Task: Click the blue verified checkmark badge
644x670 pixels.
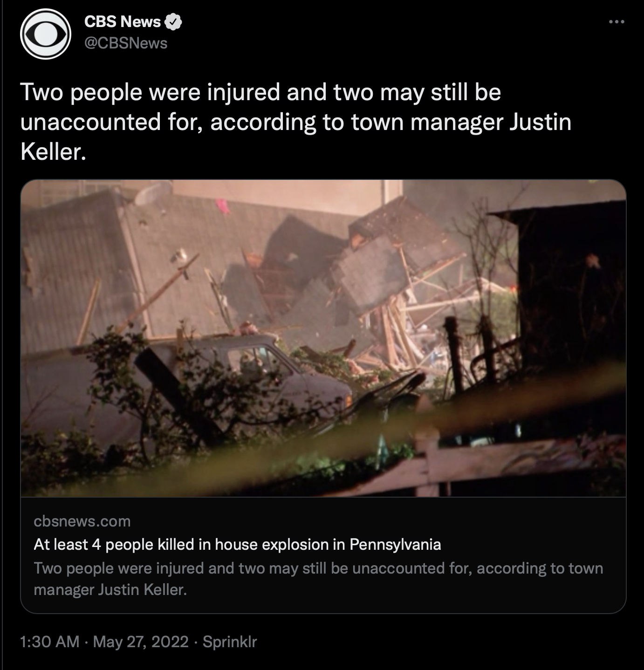Action: tap(174, 22)
